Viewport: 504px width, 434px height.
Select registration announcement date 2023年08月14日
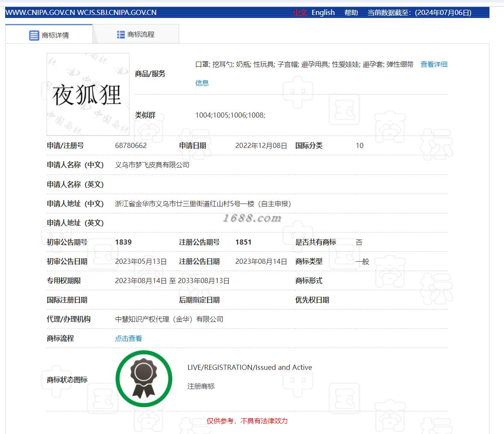261,261
